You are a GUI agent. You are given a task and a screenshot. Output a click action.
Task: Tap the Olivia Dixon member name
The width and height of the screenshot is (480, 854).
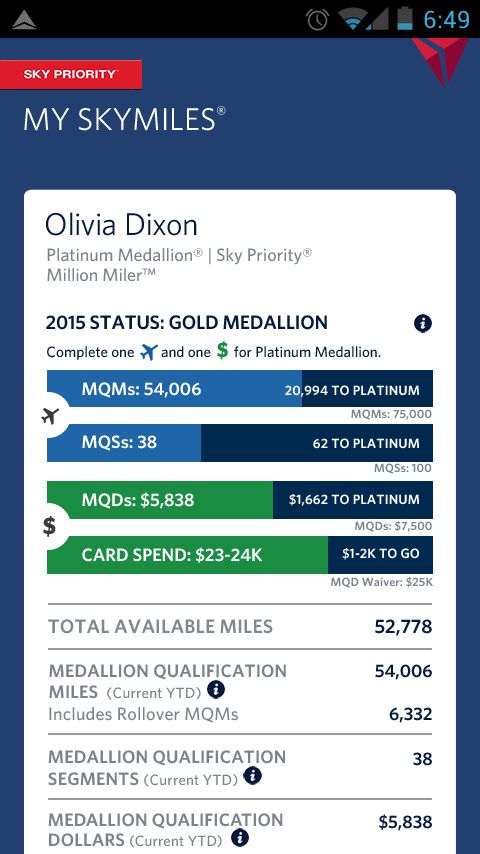tap(121, 225)
